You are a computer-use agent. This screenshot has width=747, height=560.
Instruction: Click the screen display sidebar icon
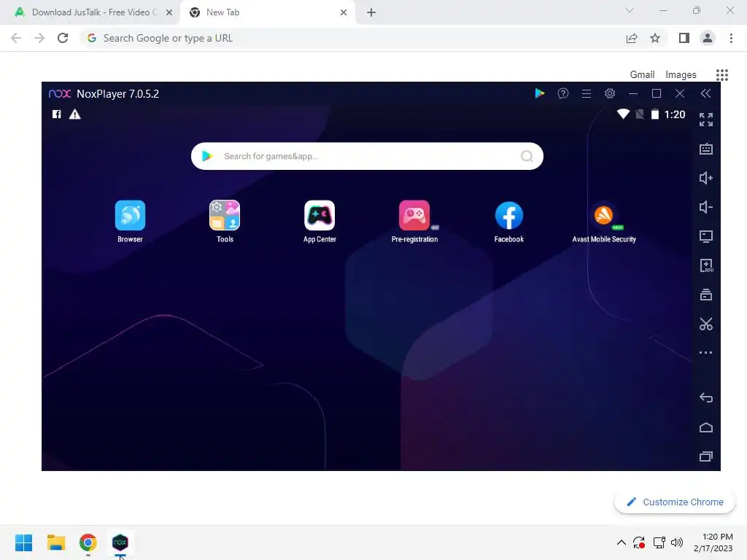click(x=706, y=236)
